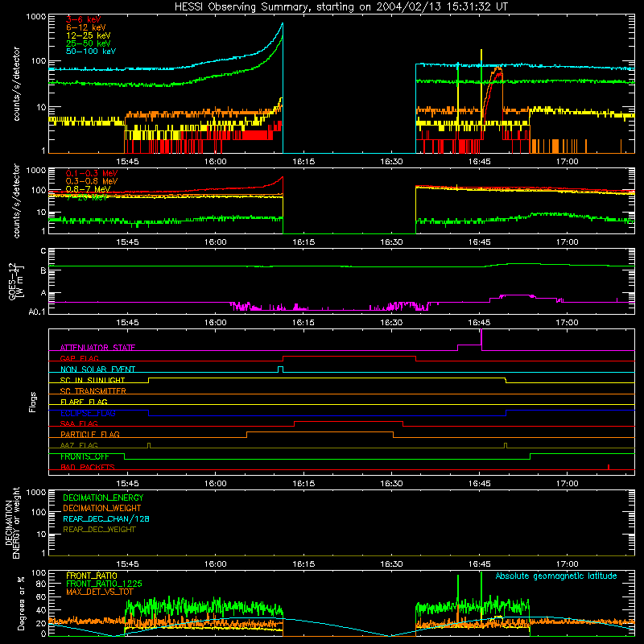Click the red bad-packets spike near 17:07
The image size is (644, 644).
(x=609, y=467)
